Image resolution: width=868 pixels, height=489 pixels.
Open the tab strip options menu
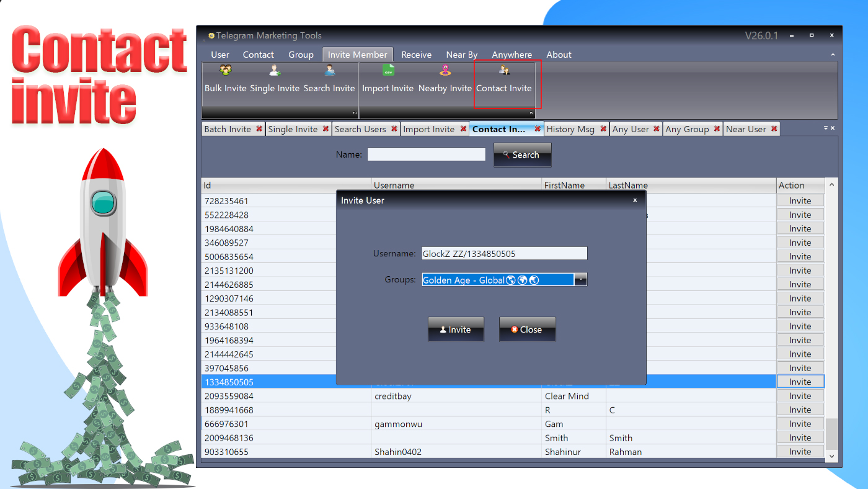tap(825, 128)
